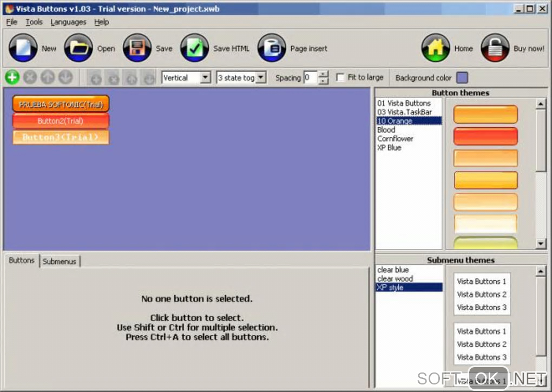The image size is (552, 392).
Task: Go to Home via house icon
Action: coord(436,48)
